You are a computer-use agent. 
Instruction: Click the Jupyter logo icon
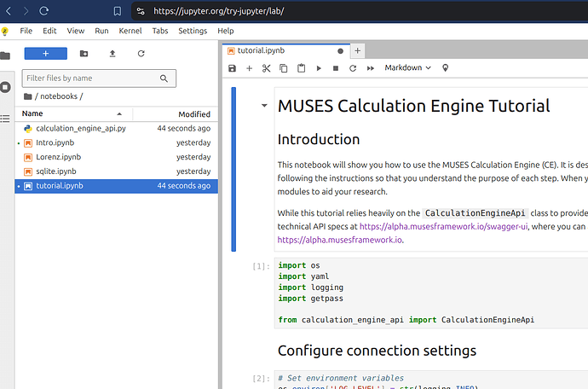point(4,32)
